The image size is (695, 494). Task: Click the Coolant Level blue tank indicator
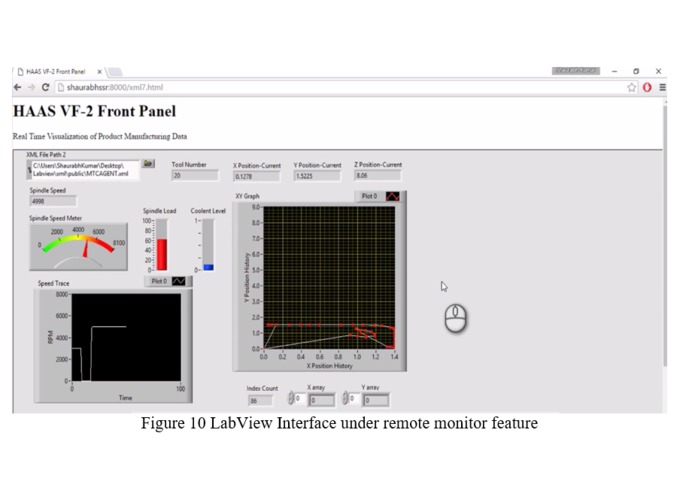click(208, 267)
